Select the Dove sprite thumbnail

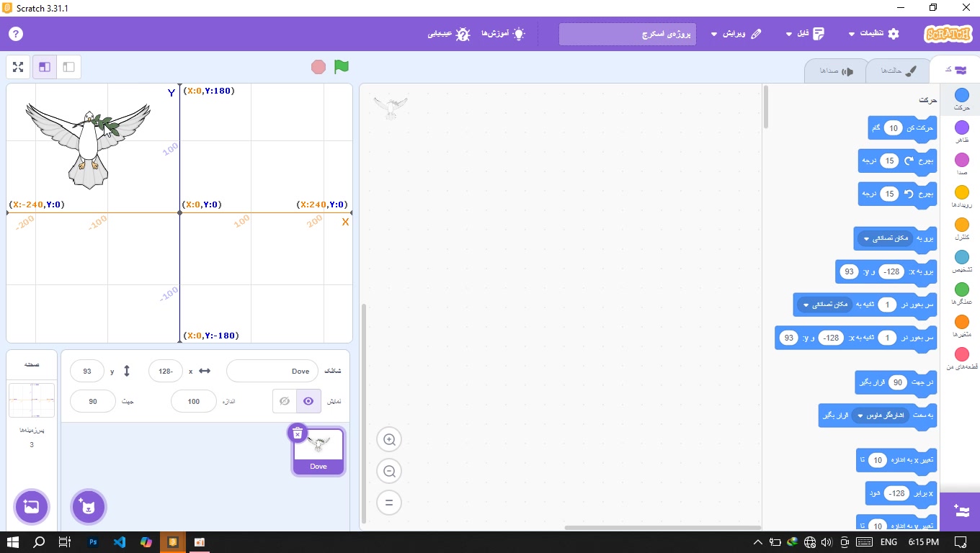pyautogui.click(x=318, y=451)
